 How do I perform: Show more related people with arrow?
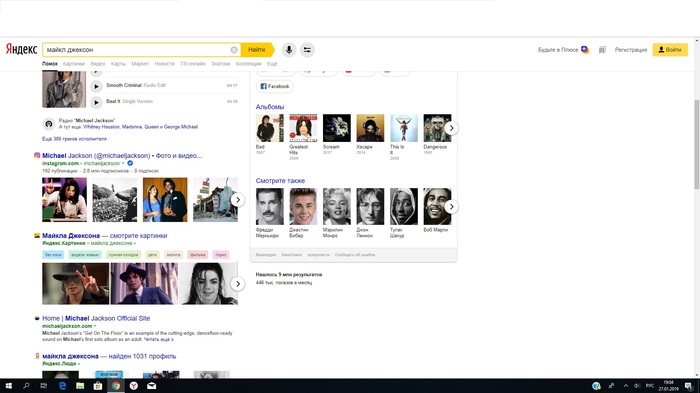coord(451,207)
